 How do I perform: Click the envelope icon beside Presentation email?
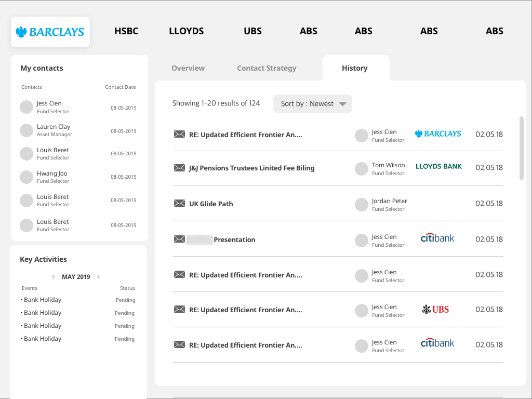179,240
